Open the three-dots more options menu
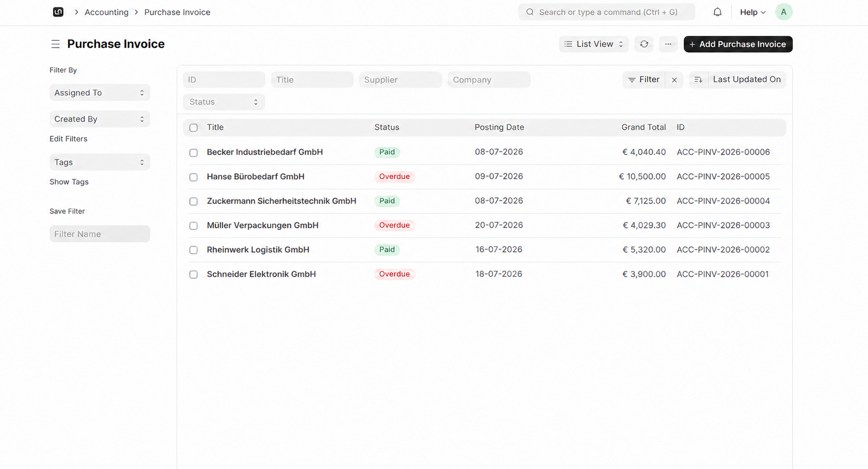Image resolution: width=868 pixels, height=469 pixels. click(x=668, y=44)
